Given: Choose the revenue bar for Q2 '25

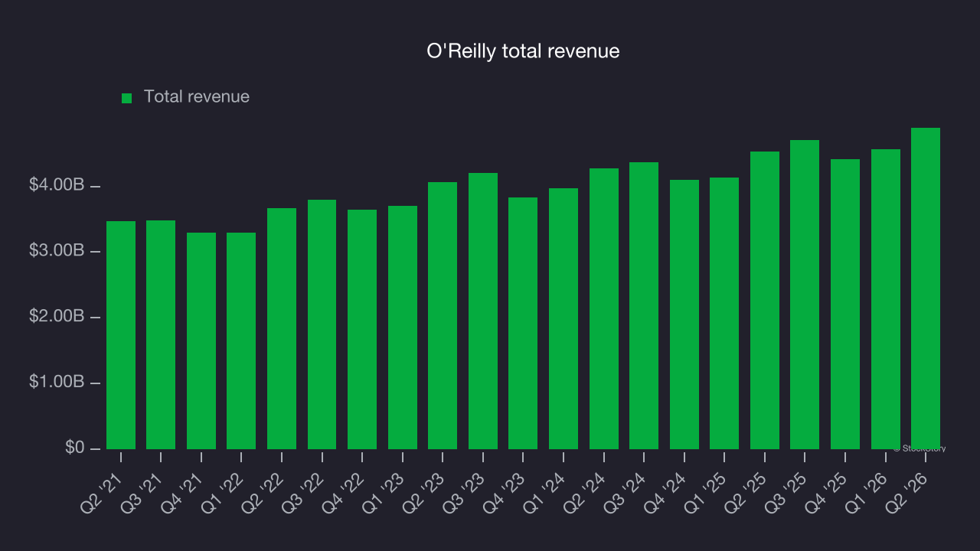Looking at the screenshot, I should coord(765,300).
